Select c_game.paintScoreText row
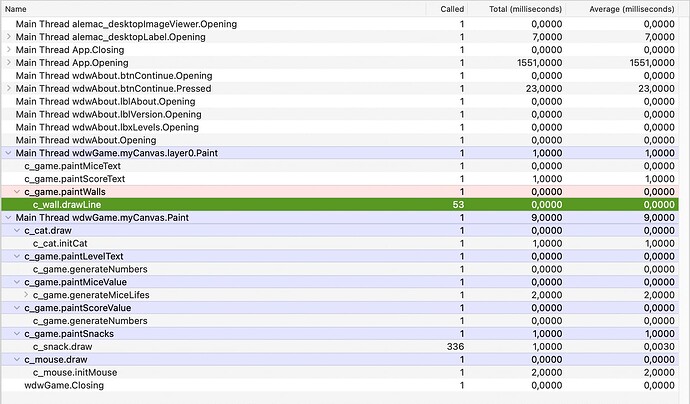This screenshot has height=404, width=690. pos(340,179)
